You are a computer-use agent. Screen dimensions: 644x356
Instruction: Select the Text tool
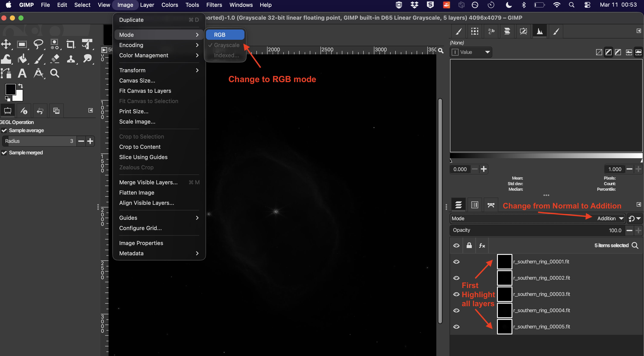(22, 73)
